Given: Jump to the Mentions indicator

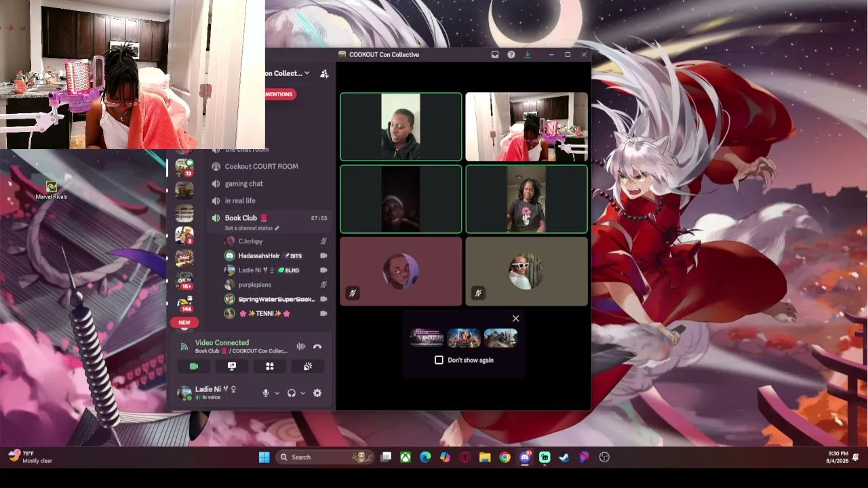Looking at the screenshot, I should [x=280, y=94].
